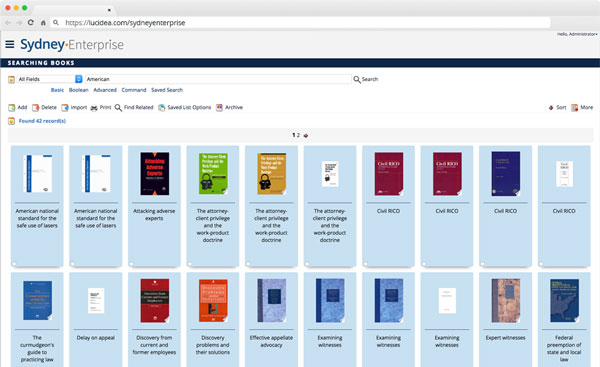This screenshot has height=367, width=600.
Task: Open the Effective appellate advocacy cover
Action: 272,300
